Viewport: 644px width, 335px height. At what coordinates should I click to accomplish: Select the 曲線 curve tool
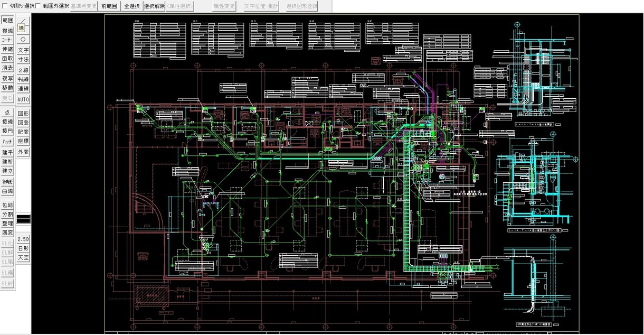point(7,191)
